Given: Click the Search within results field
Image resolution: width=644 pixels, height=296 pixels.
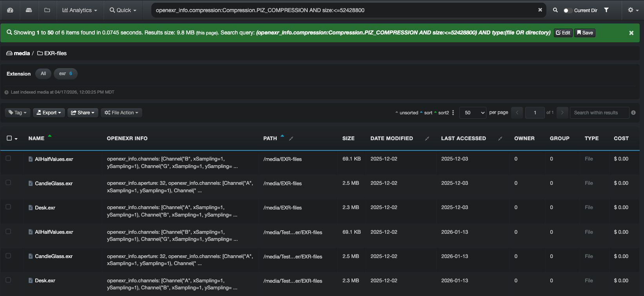Looking at the screenshot, I should [599, 113].
